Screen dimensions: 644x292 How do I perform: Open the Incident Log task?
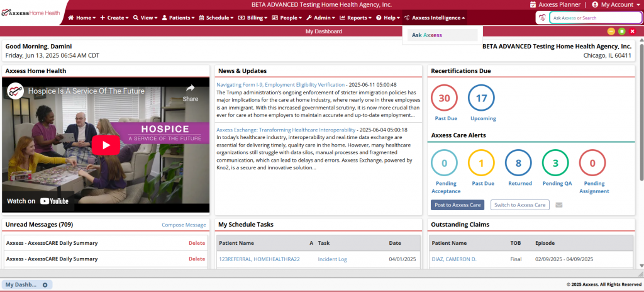click(332, 259)
